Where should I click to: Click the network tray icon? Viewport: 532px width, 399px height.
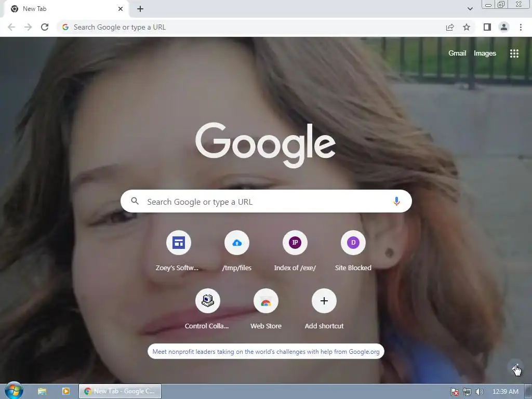[x=467, y=392]
